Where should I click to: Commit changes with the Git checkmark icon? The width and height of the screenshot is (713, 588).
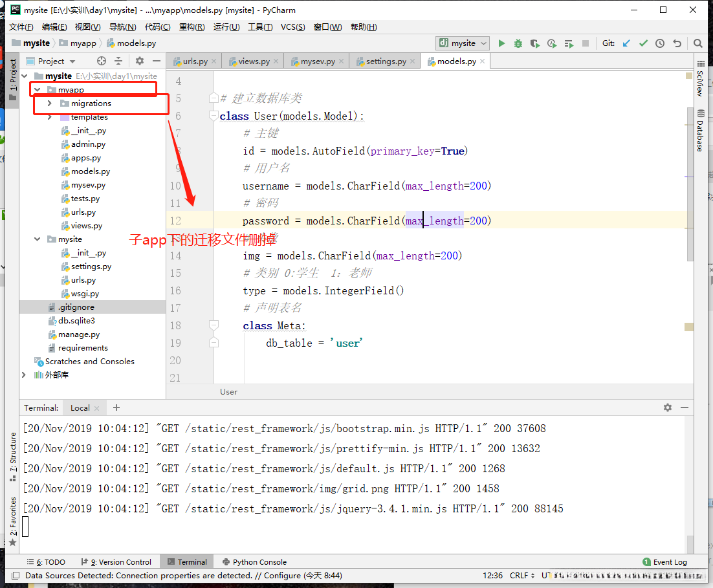[x=643, y=43]
